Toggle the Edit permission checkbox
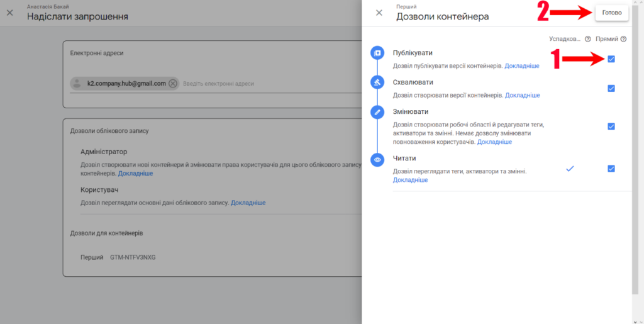This screenshot has width=644, height=324. [611, 126]
